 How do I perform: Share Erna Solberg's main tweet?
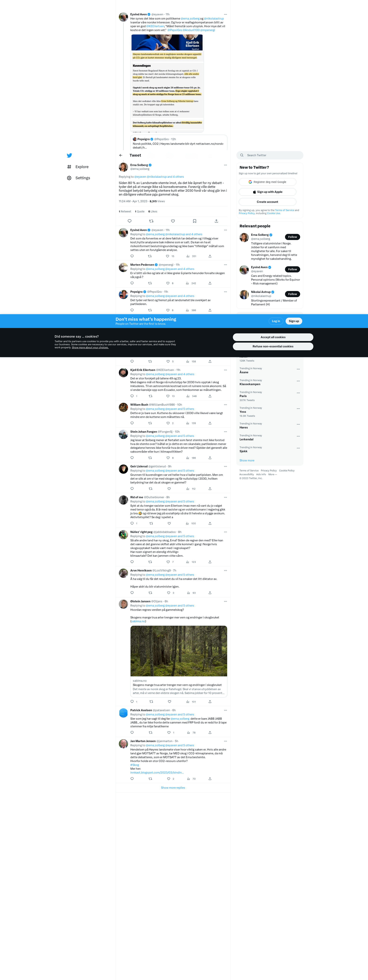pos(216,221)
